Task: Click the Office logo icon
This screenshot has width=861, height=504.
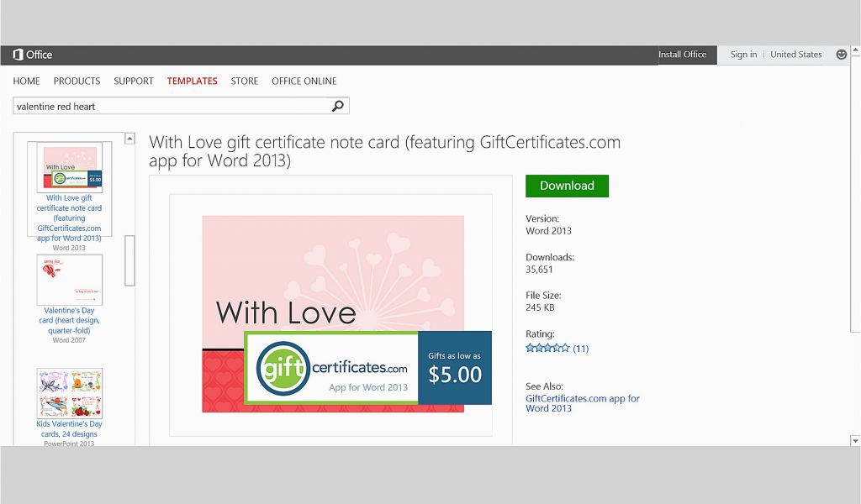Action: 18,55
